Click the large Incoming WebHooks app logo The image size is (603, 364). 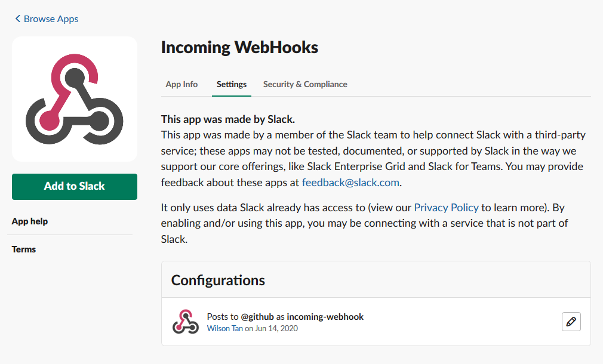coord(74,98)
